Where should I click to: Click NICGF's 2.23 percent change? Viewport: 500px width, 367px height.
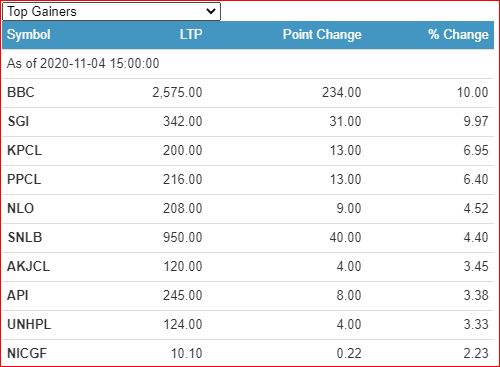(x=476, y=353)
